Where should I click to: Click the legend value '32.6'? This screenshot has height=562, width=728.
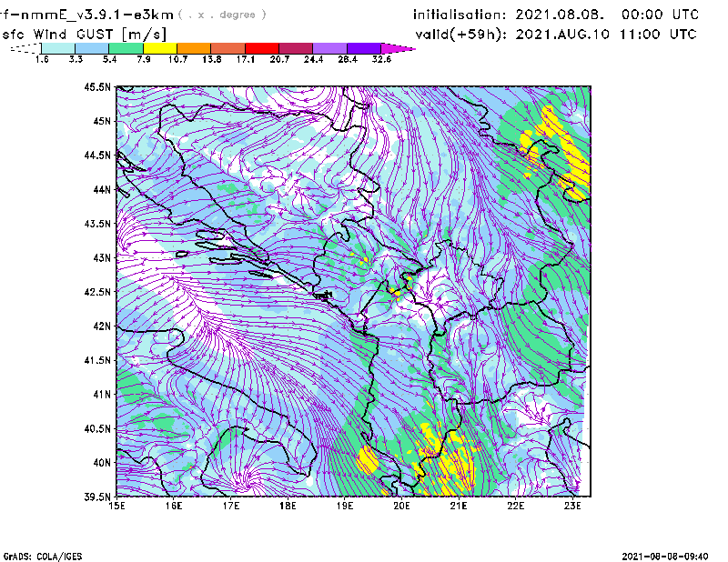[x=381, y=59]
